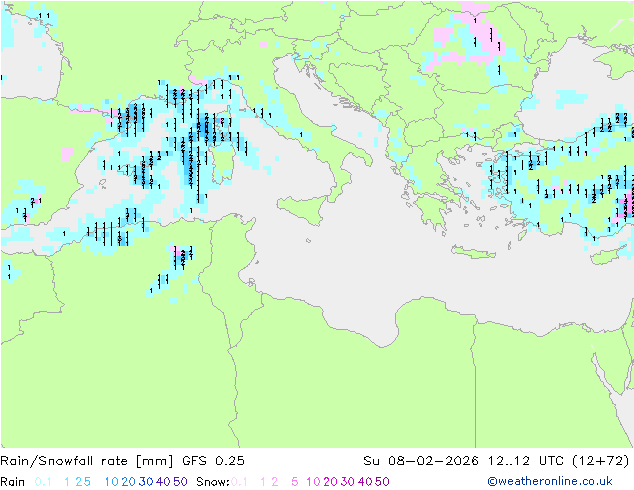Click the '12..12 UTC' time label
The width and height of the screenshot is (634, 490).
(526, 461)
